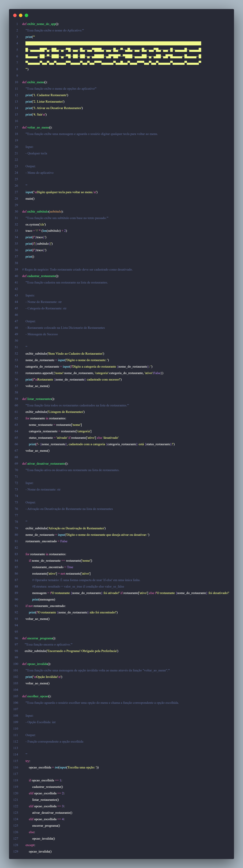Click "restaurante['ativo'] = not restaurante['ativo']" line
The height and width of the screenshot is (868, 243).
pos(61,574)
